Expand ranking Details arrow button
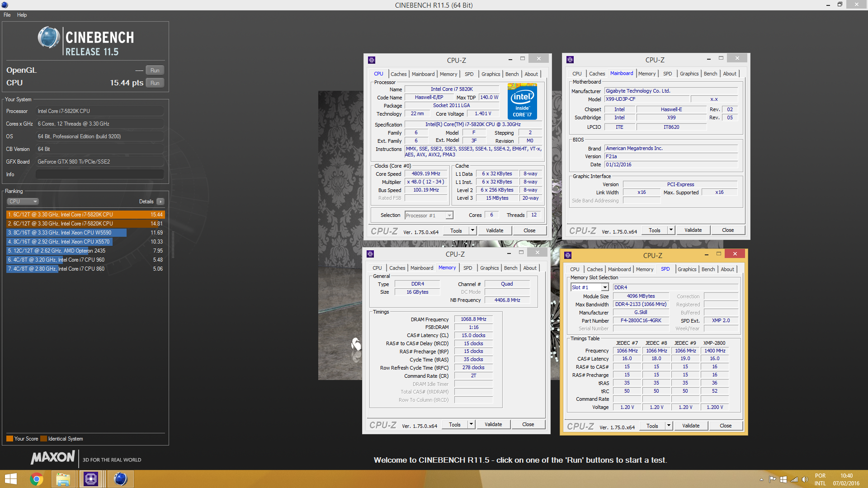The height and width of the screenshot is (488, 868). pyautogui.click(x=160, y=202)
